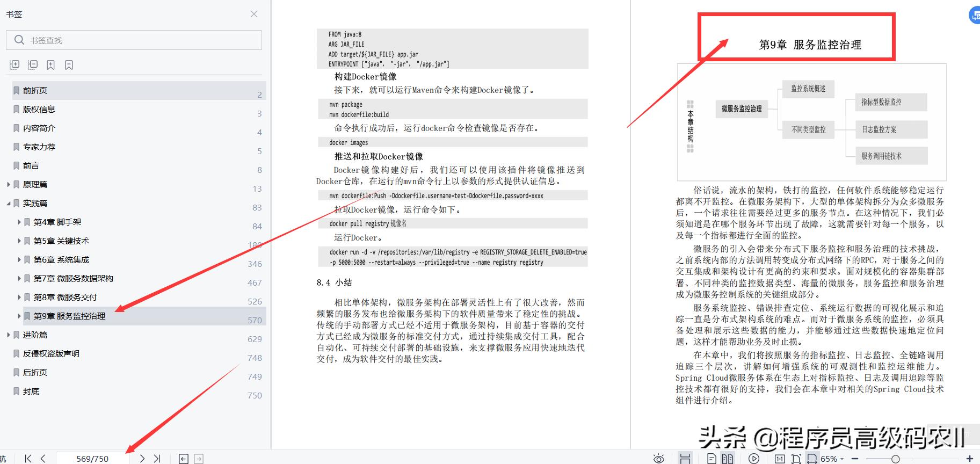Click 服务调用链技术 box in chapter diagram
The width and height of the screenshot is (980, 464).
point(891,156)
